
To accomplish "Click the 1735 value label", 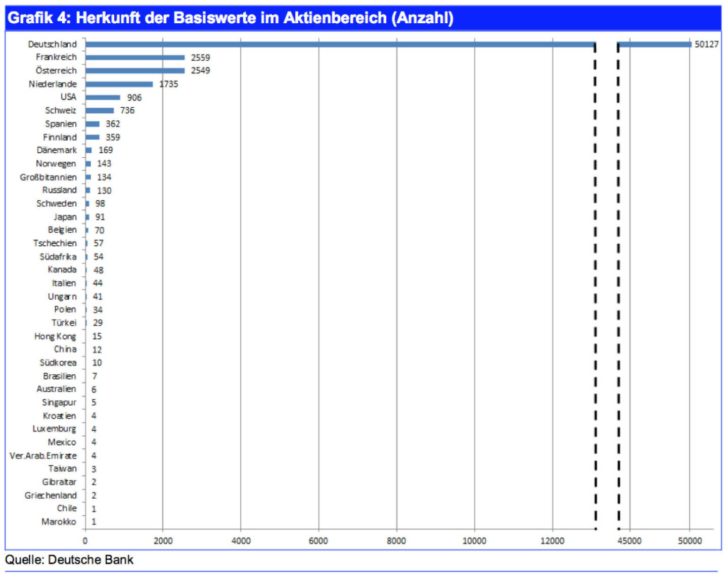I will click(x=169, y=84).
